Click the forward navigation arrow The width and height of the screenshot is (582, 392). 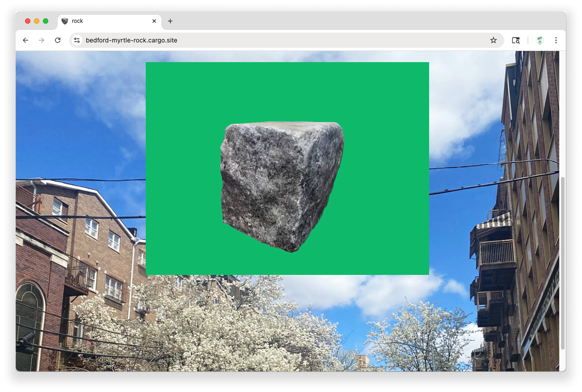click(x=42, y=40)
